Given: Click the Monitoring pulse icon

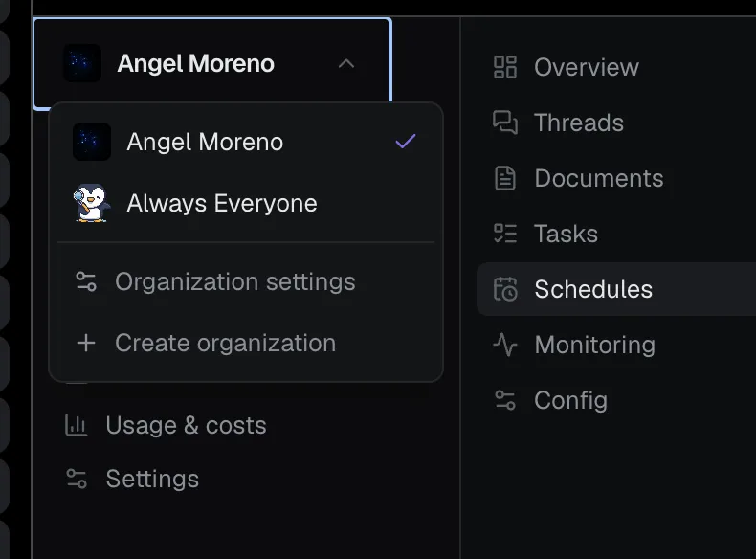Looking at the screenshot, I should click(505, 345).
